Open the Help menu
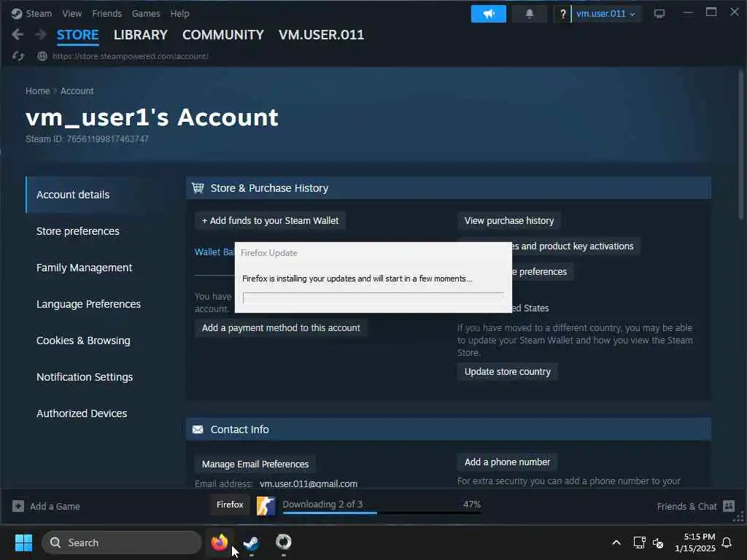The height and width of the screenshot is (560, 747). point(179,13)
